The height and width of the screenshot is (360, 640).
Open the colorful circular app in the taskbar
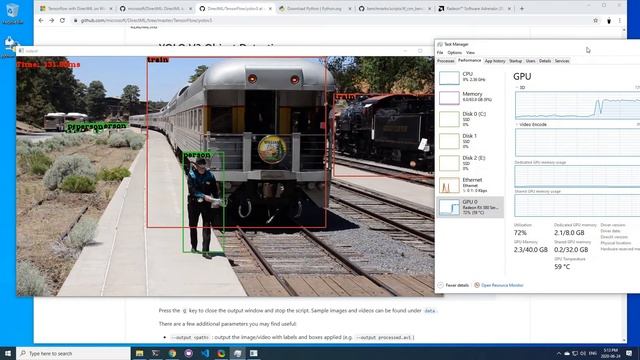[221, 353]
